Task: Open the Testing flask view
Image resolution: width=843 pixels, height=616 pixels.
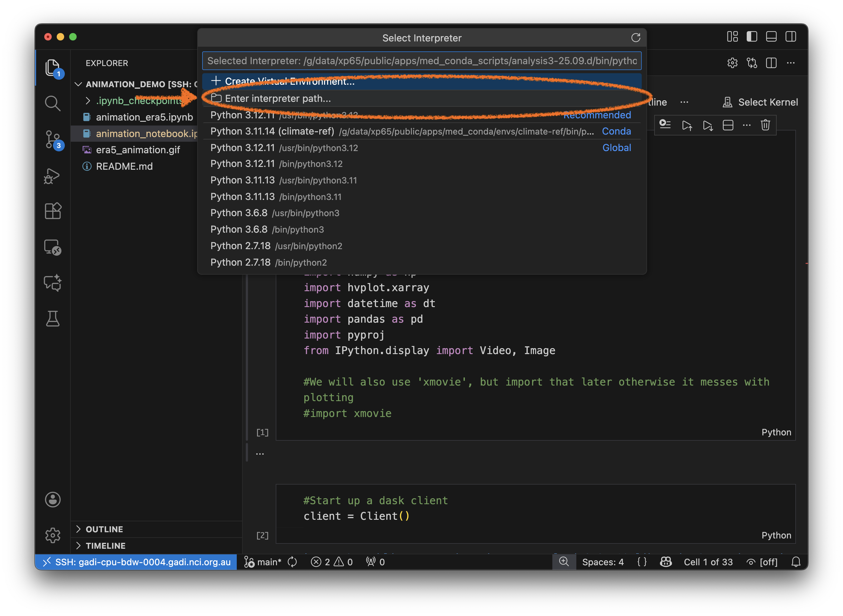Action: click(52, 319)
